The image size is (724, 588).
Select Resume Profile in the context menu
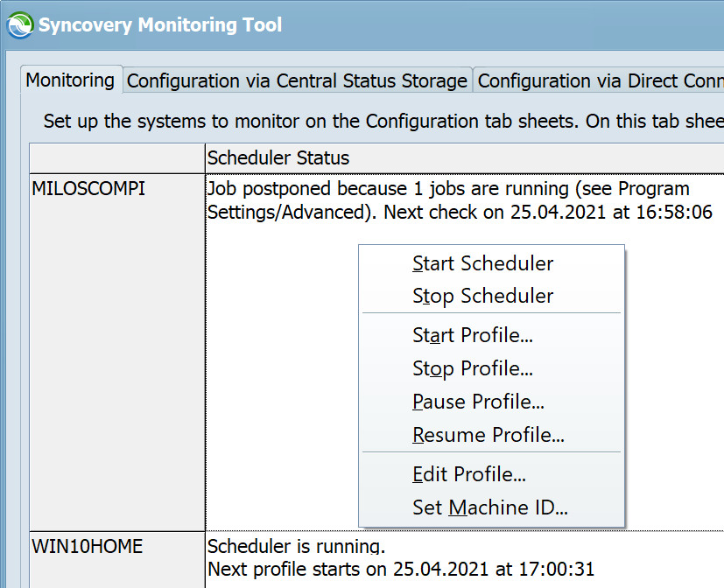pyautogui.click(x=488, y=435)
